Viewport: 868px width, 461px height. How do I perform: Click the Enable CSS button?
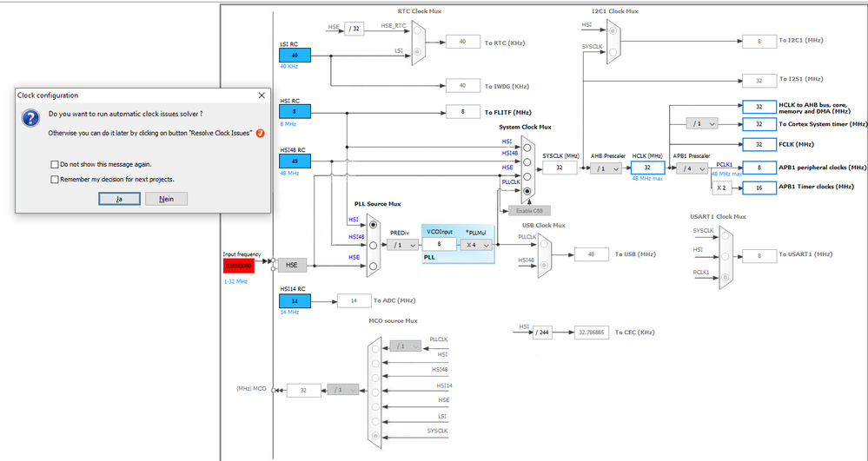[529, 211]
